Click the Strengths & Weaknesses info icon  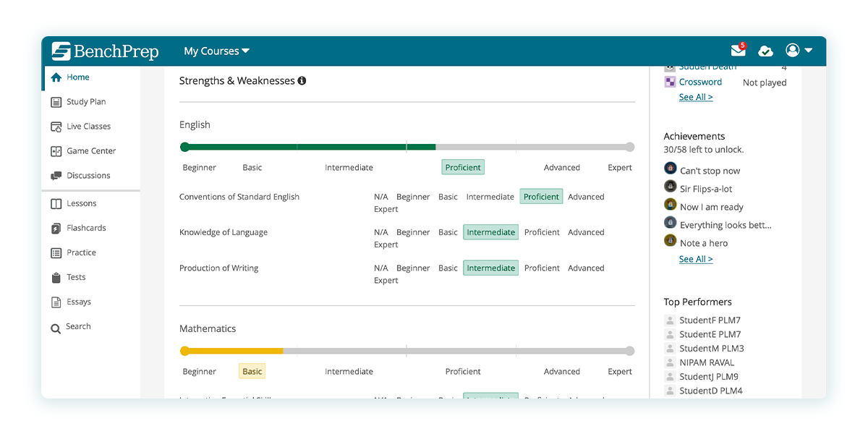302,81
